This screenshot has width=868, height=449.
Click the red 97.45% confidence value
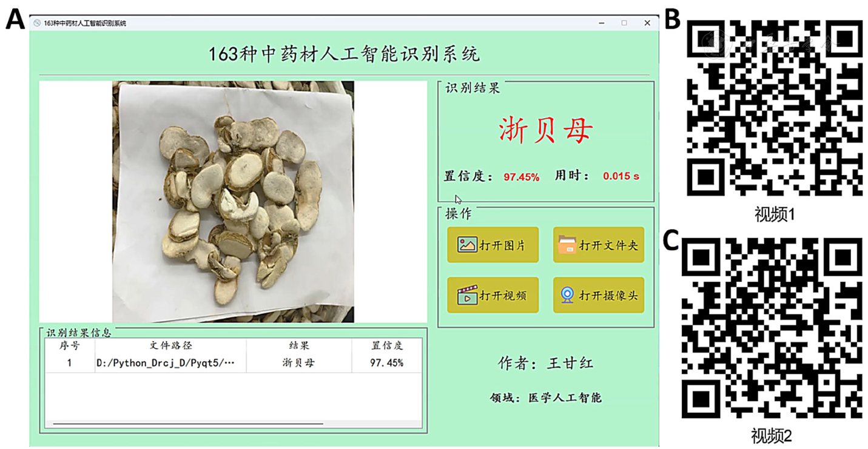click(x=521, y=177)
